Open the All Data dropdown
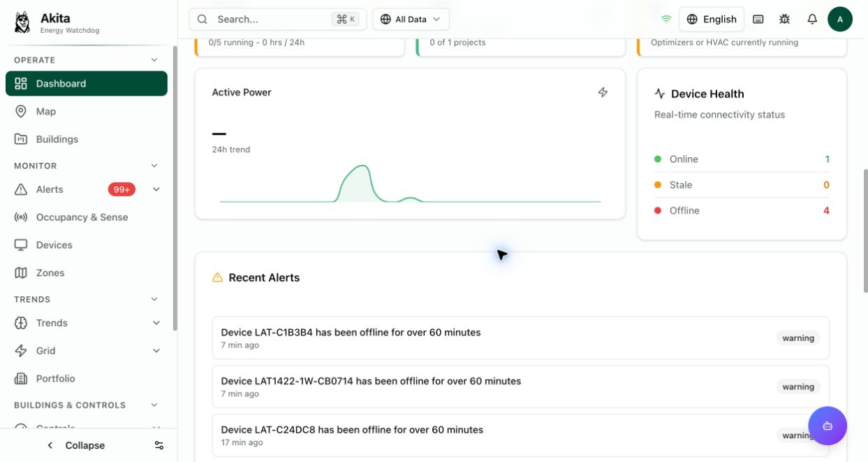Viewport: 868px width, 462px height. [x=411, y=20]
